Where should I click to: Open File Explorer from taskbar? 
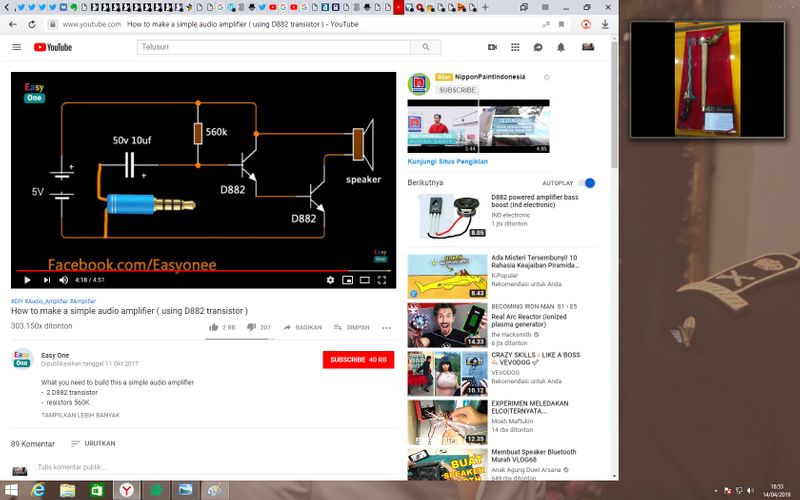(x=67, y=490)
